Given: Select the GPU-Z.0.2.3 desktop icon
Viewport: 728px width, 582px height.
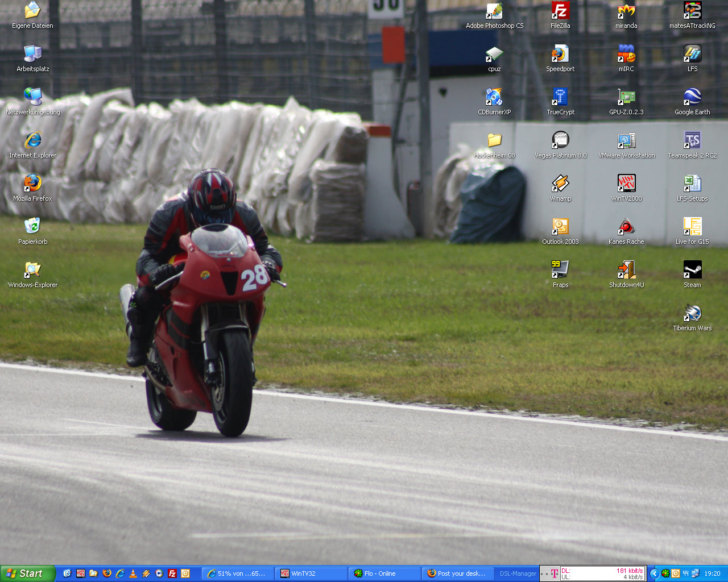Looking at the screenshot, I should pyautogui.click(x=626, y=102).
